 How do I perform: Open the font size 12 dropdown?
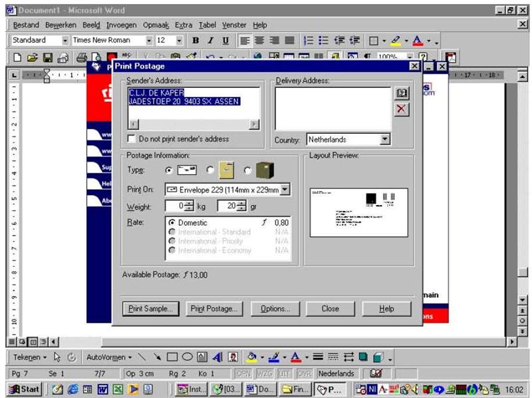click(x=179, y=41)
